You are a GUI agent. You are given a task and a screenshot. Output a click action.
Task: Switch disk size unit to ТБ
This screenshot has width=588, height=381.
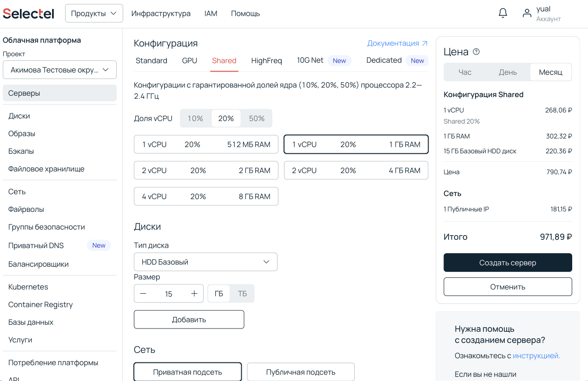tap(242, 294)
